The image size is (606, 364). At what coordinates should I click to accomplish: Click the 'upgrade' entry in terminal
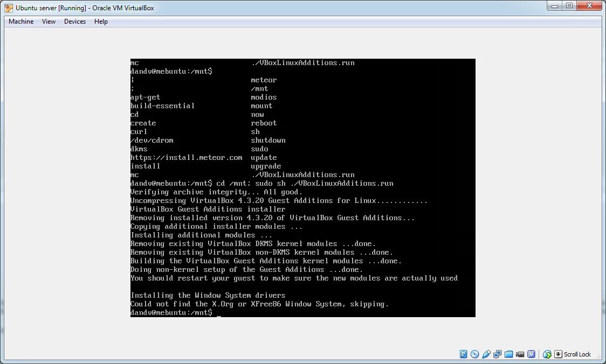point(266,166)
